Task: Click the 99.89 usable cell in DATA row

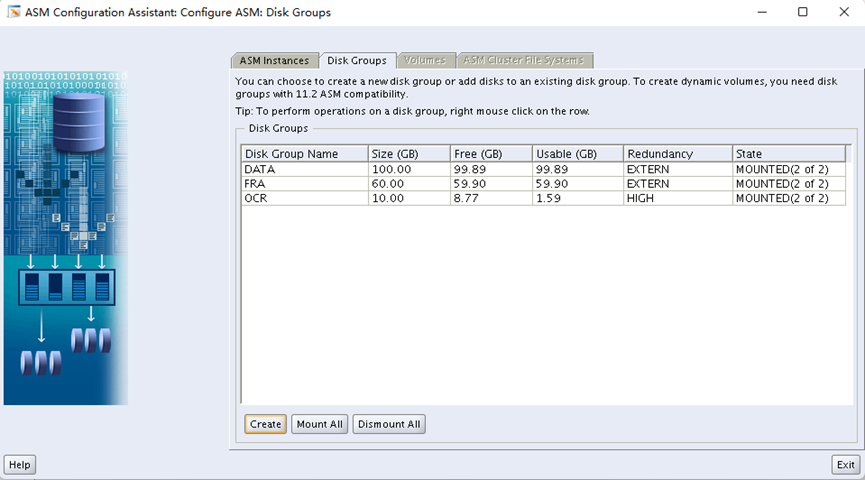Action: pyautogui.click(x=578, y=169)
